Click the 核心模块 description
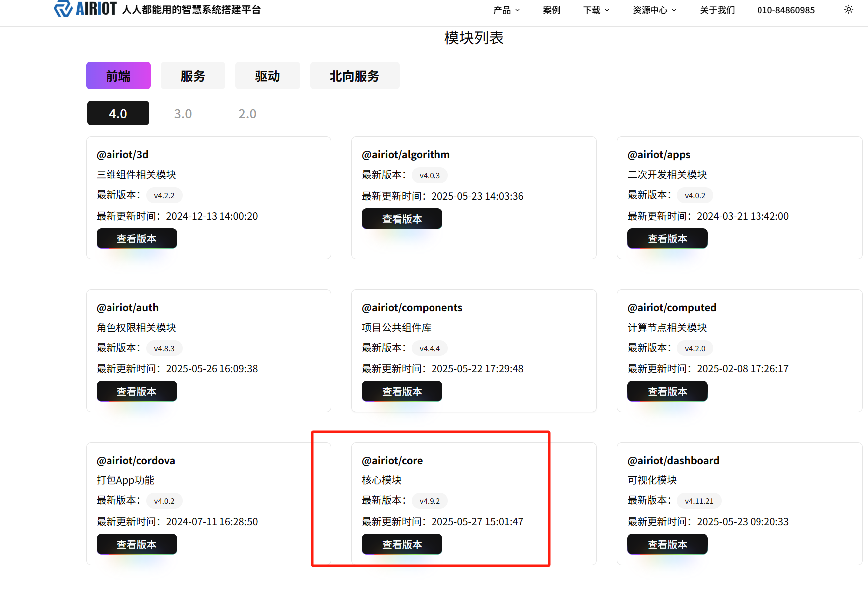 (x=382, y=480)
